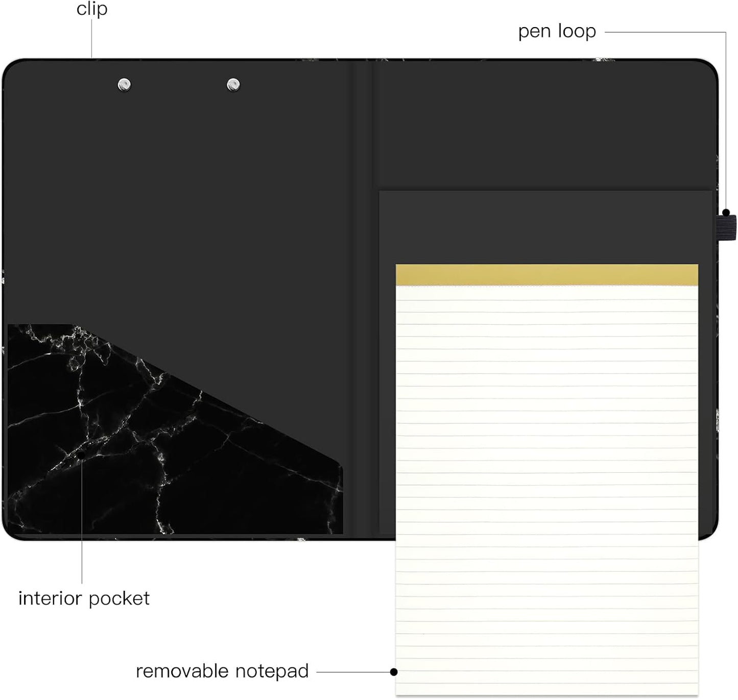
Task: Click the 'removable notepad' label text
Action: 222,671
